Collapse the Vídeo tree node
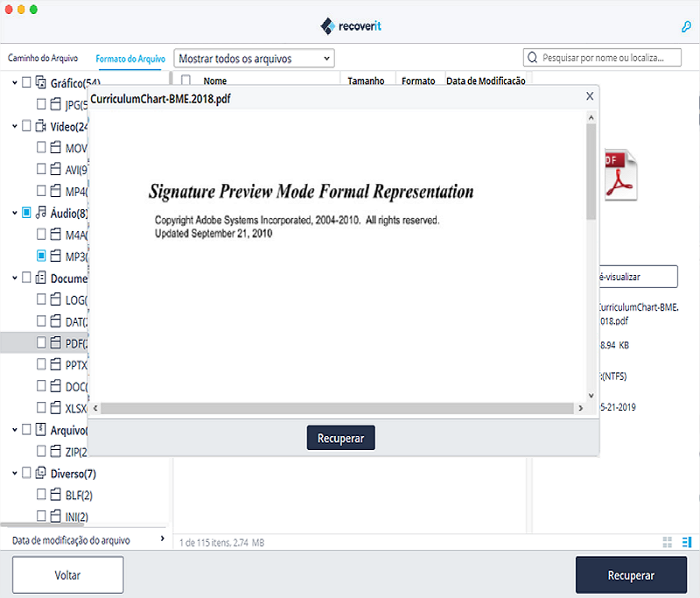This screenshot has height=598, width=700. (14, 126)
